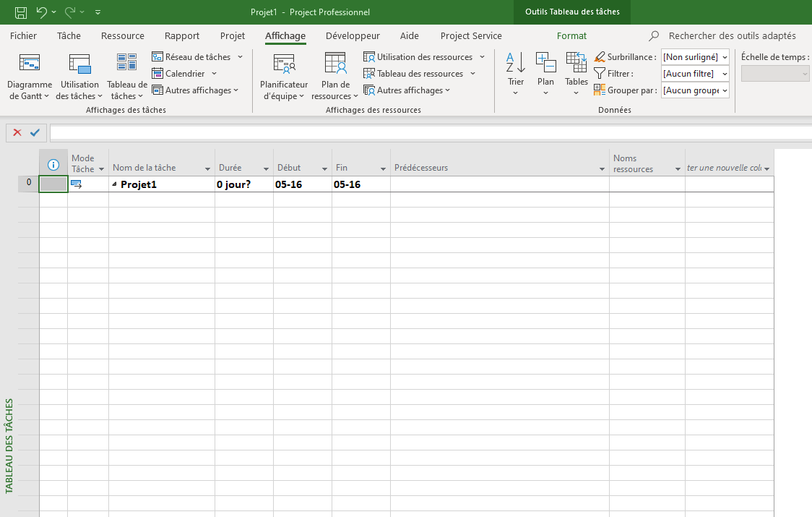Confirm the entry with the blue checkmark
812x517 pixels.
pos(35,133)
